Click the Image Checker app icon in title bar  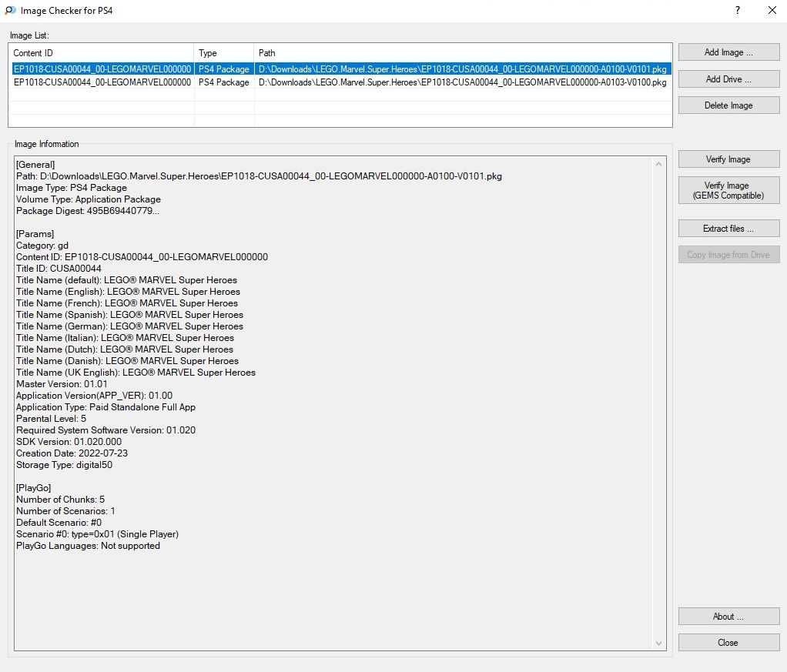tap(10, 10)
